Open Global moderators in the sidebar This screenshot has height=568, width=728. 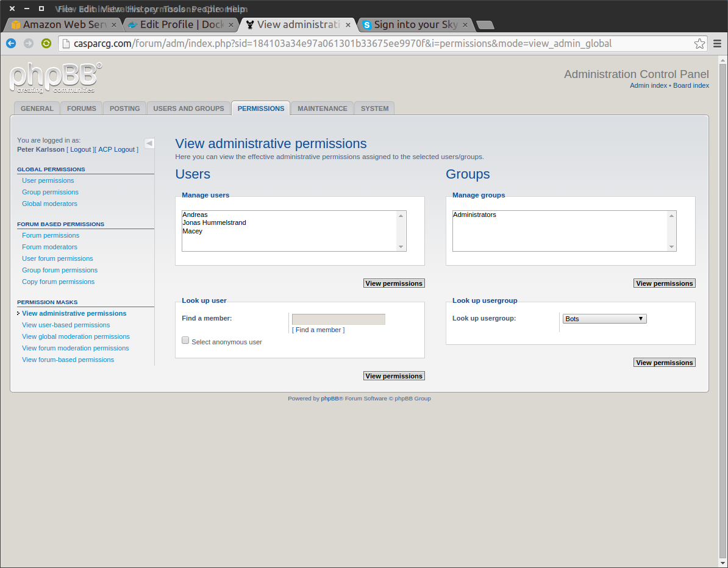49,204
